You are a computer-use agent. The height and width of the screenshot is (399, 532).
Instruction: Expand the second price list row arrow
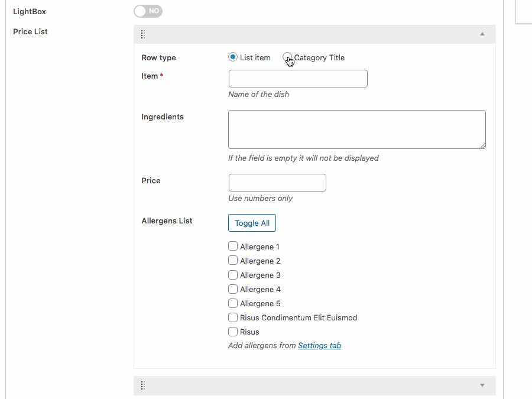pyautogui.click(x=482, y=385)
